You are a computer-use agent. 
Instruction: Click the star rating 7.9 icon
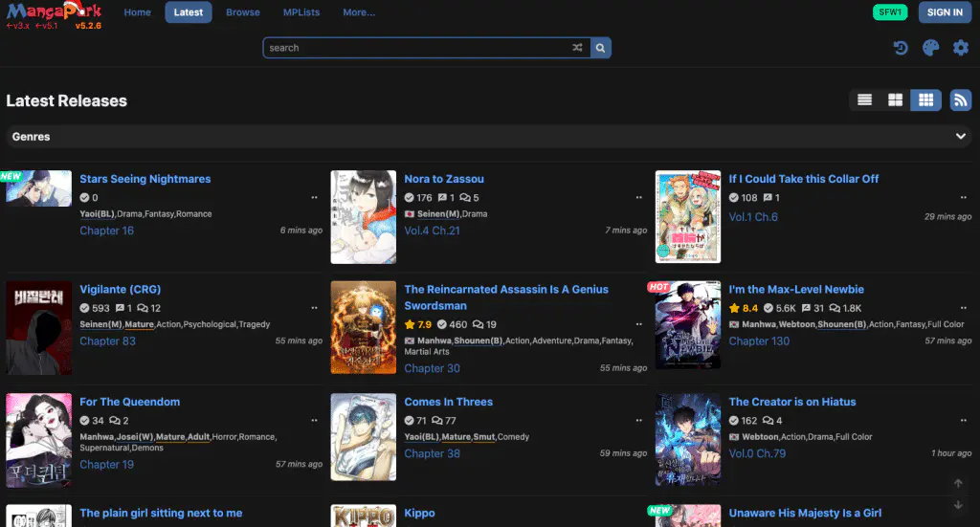tap(410, 324)
